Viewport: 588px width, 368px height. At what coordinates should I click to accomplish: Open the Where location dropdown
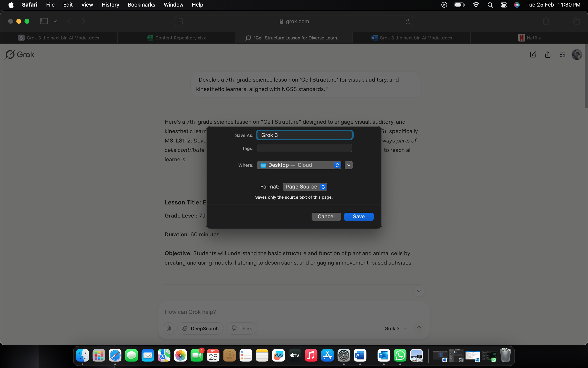[299, 165]
